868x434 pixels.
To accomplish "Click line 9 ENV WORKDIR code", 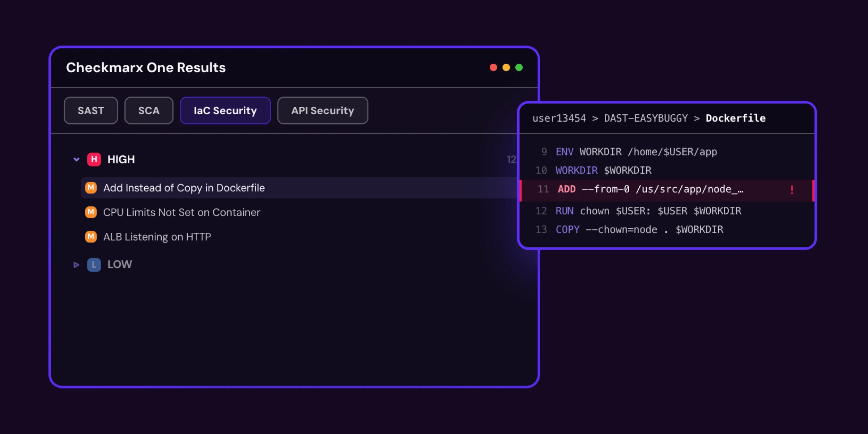I will pos(636,152).
